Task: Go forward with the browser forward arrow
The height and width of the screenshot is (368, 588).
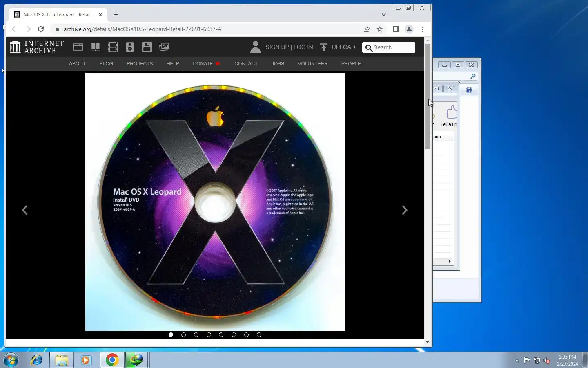Action: (28, 29)
